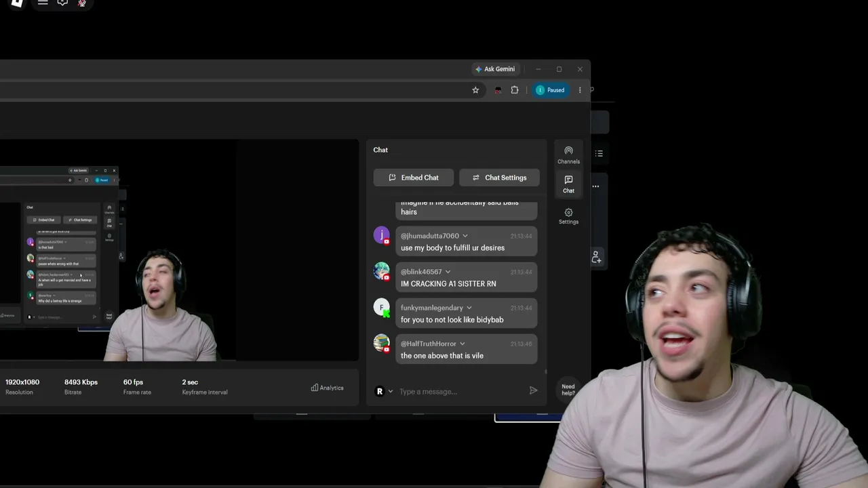The width and height of the screenshot is (868, 488).
Task: Click the Embed Chat button
Action: tap(414, 178)
